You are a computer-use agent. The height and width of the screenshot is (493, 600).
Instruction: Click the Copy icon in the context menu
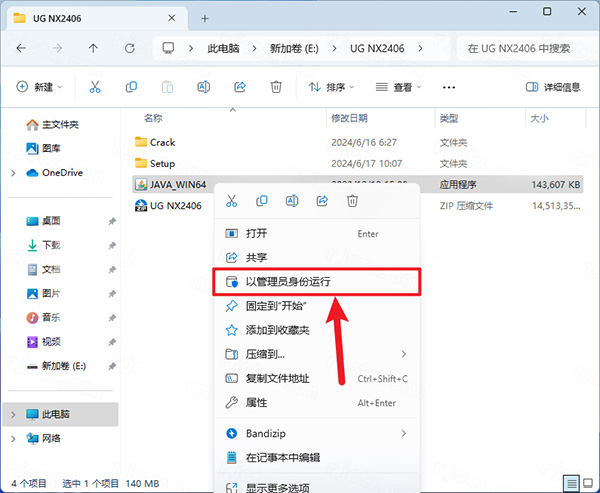click(x=262, y=201)
